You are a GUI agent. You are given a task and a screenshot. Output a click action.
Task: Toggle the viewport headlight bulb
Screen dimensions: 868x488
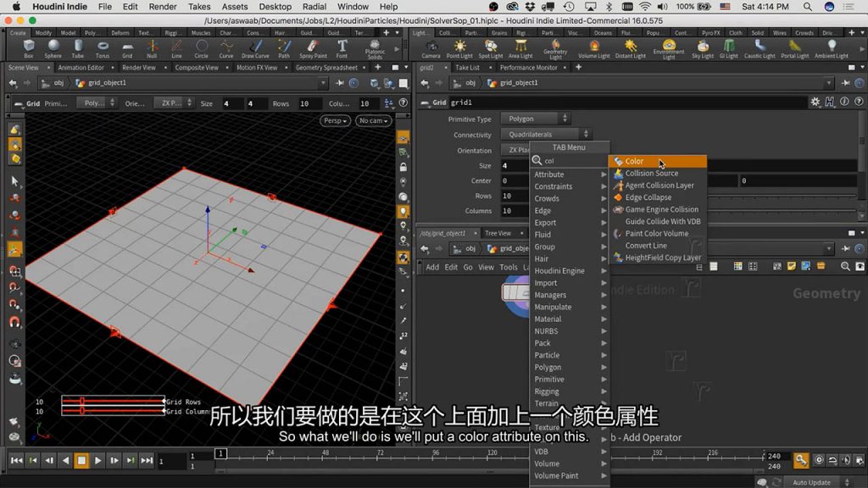(x=403, y=211)
